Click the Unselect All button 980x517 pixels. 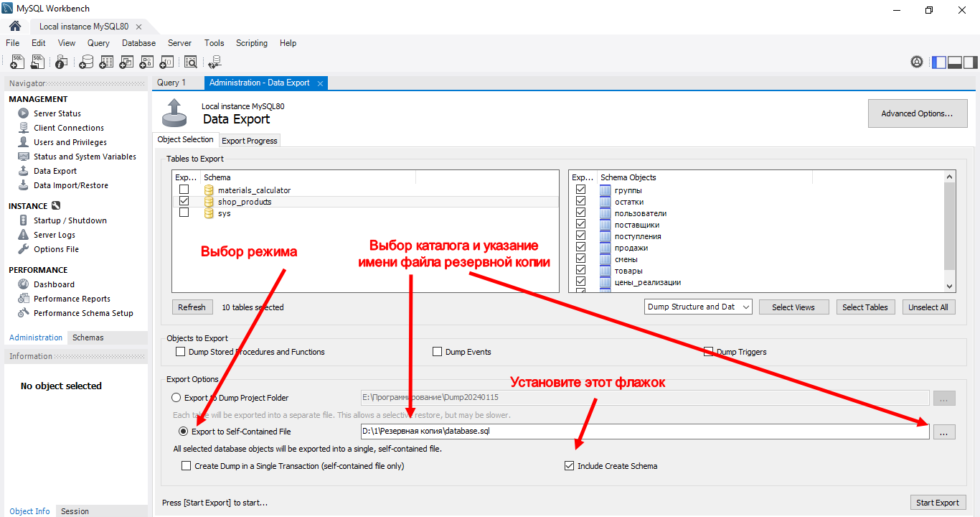pyautogui.click(x=928, y=307)
